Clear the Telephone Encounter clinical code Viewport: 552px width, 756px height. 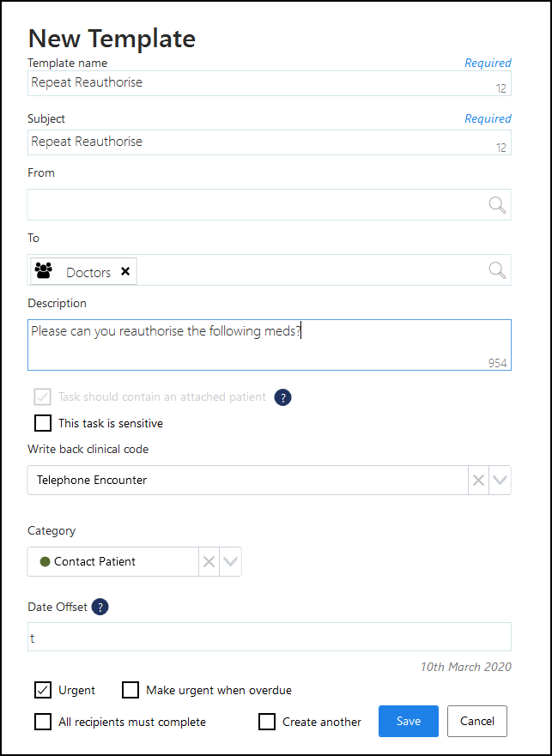point(479,481)
